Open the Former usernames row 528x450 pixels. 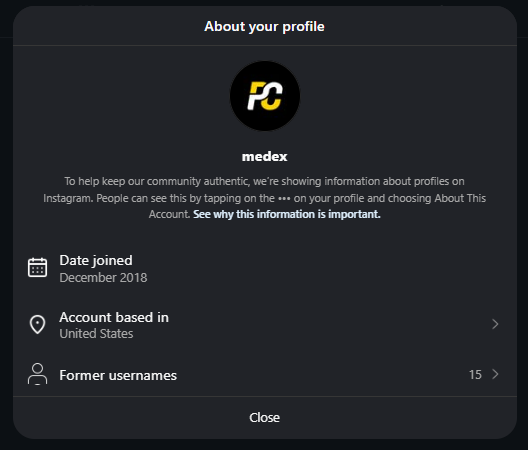coord(265,375)
